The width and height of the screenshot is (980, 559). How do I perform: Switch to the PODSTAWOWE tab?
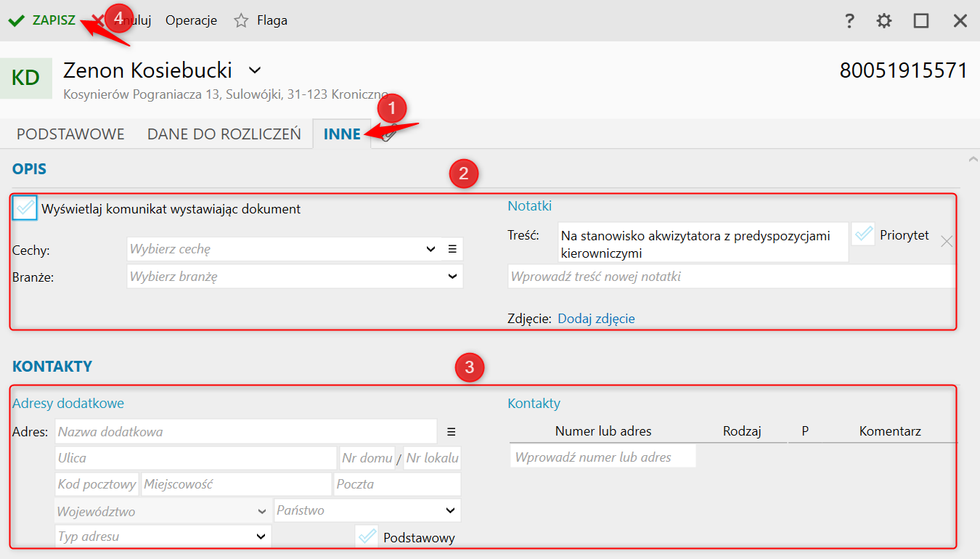(x=70, y=134)
